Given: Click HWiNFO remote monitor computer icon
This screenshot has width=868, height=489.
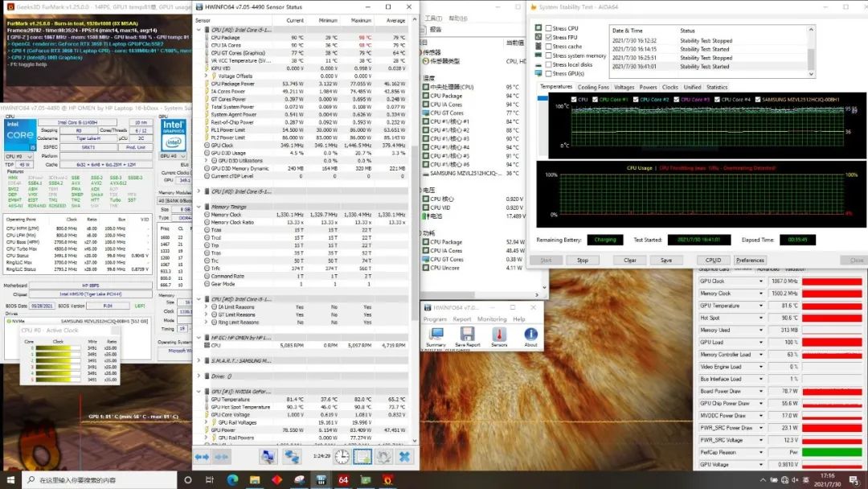Looking at the screenshot, I should pyautogui.click(x=268, y=456).
